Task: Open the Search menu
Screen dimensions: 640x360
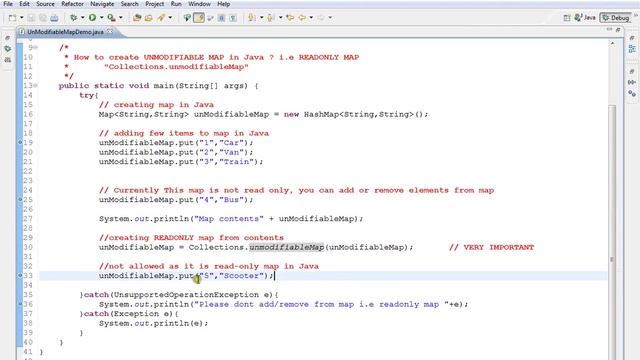Action: [x=129, y=4]
